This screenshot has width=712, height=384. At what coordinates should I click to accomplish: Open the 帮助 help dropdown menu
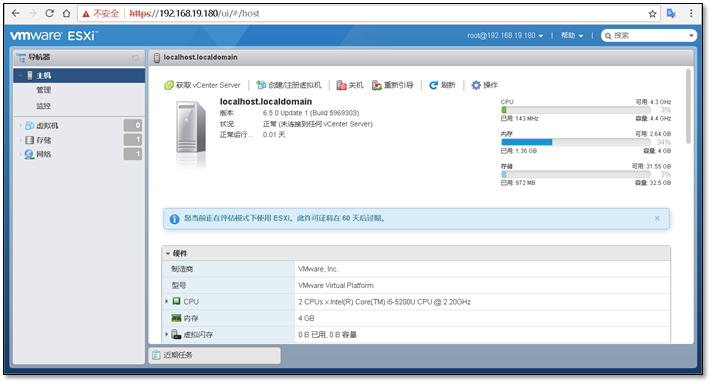click(x=572, y=35)
